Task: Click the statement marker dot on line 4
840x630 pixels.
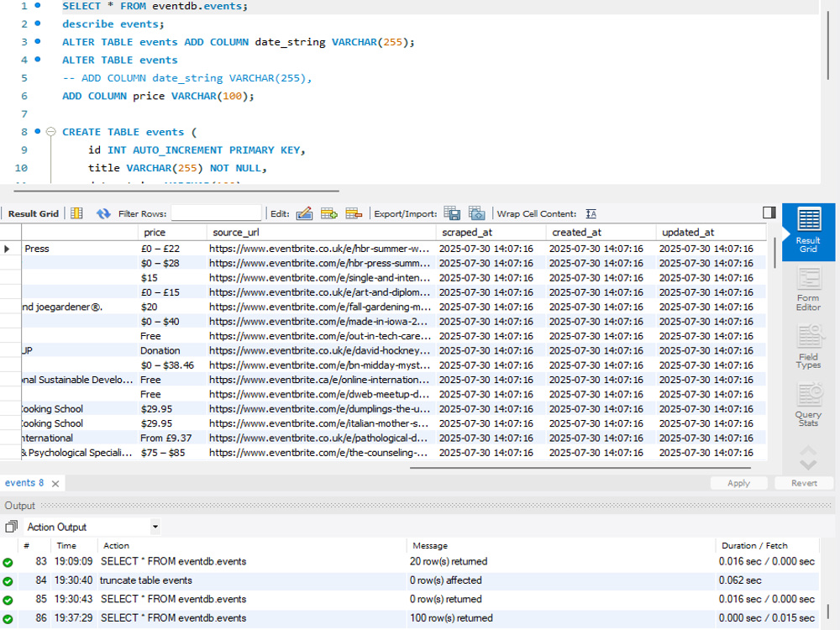Action: [38, 59]
